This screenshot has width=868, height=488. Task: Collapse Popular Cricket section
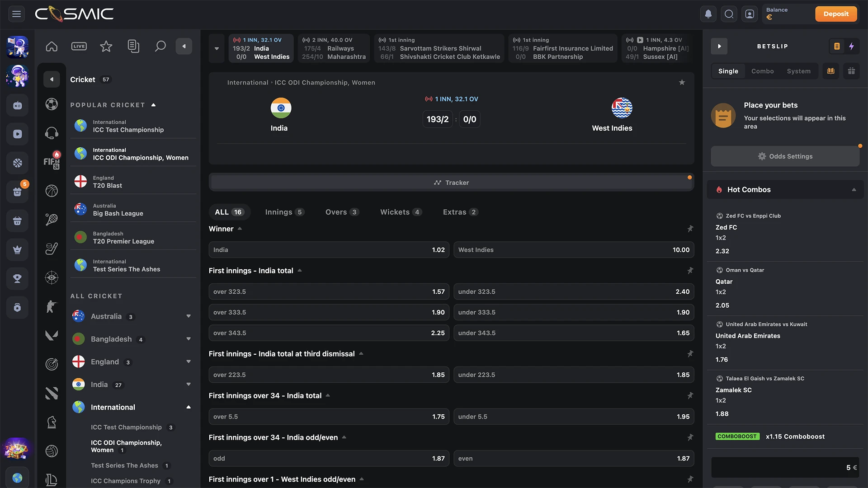pos(154,105)
